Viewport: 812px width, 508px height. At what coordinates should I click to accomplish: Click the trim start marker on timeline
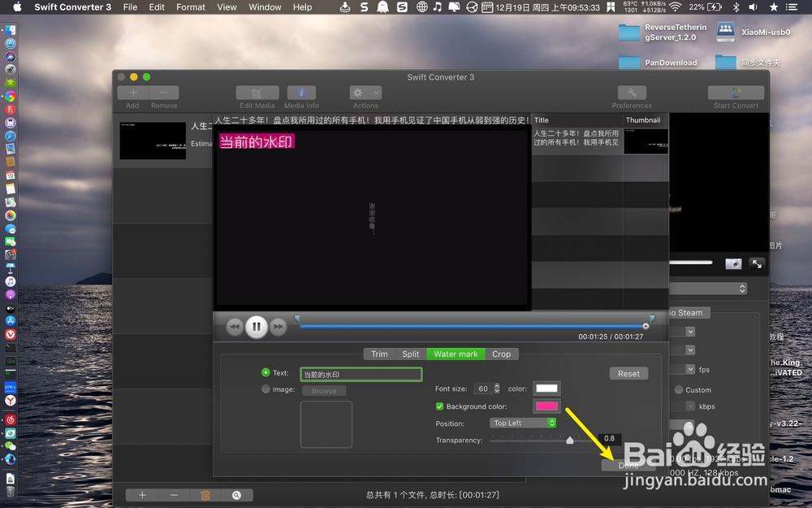coord(297,319)
